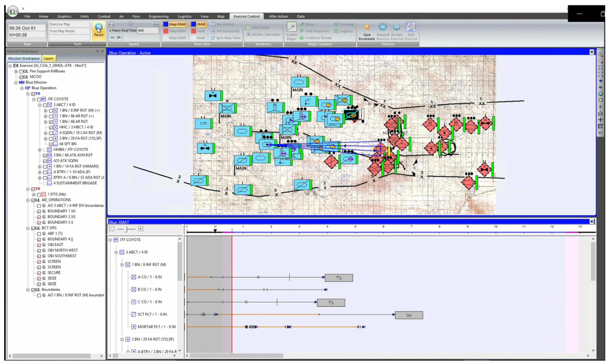608x364 pixels.
Task: Expand 1 BN / 8 INF RGT (M) (+) in workspace
Action: [45, 111]
